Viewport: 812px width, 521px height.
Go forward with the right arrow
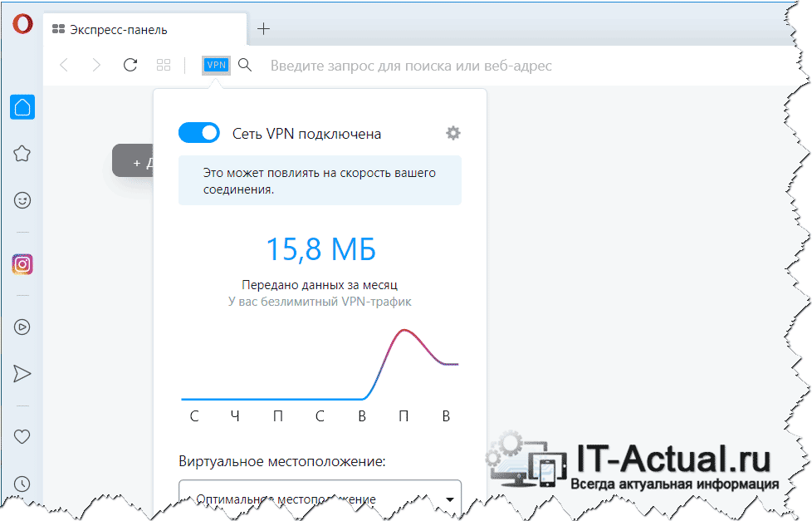pos(96,66)
